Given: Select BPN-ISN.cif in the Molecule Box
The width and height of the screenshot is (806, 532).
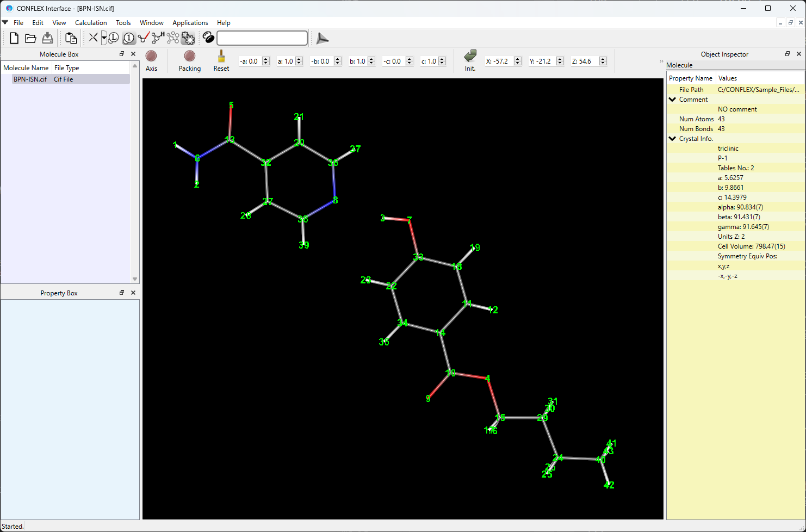Looking at the screenshot, I should 30,79.
